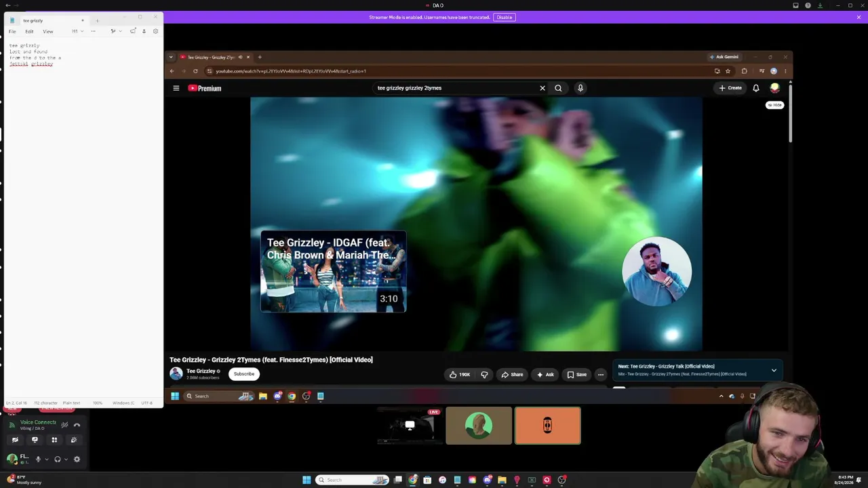Go to YouTube Premium home logo
This screenshot has height=488, width=868.
(205, 88)
